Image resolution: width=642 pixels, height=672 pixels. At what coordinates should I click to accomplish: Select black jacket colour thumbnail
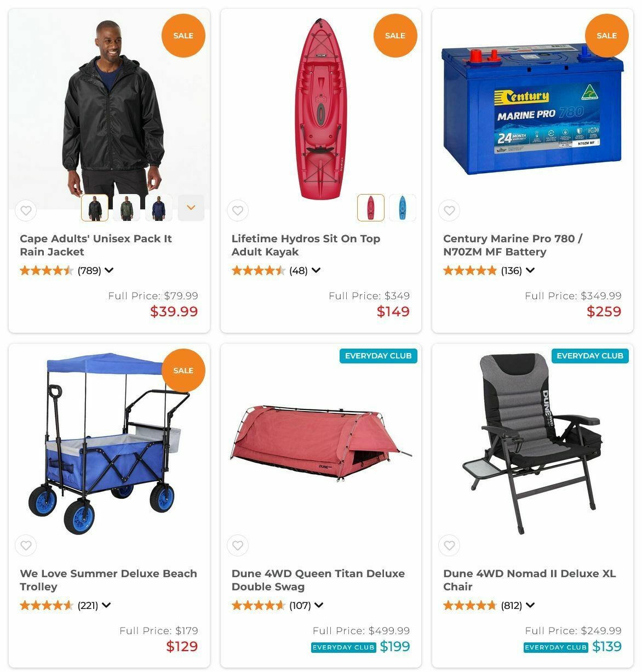click(x=95, y=208)
